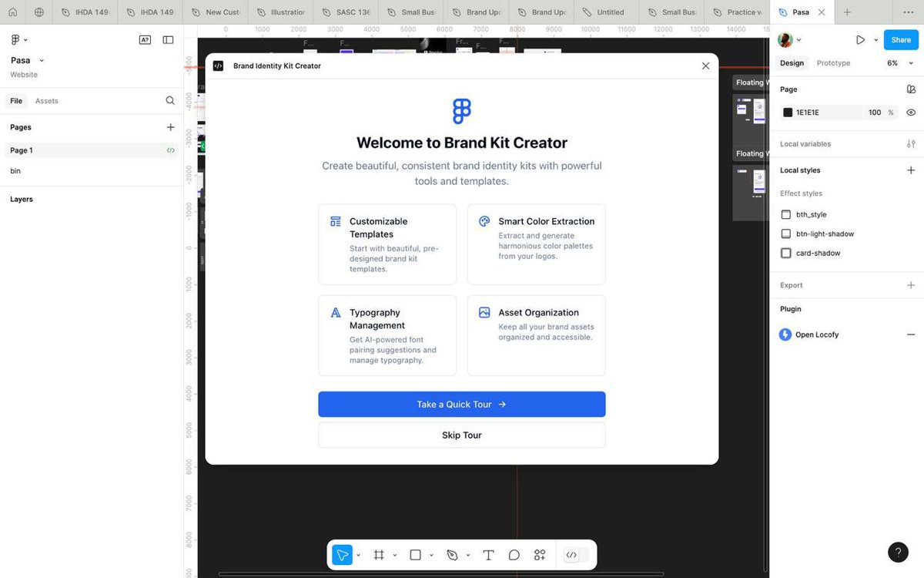Click the Smart Color Extraction card
The height and width of the screenshot is (578, 924).
click(536, 244)
